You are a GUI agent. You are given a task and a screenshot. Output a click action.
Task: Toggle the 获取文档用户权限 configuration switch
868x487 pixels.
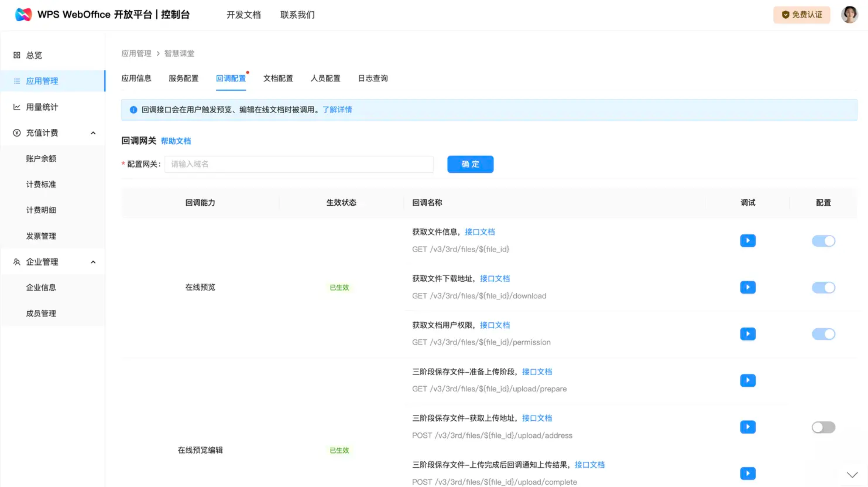pos(823,334)
